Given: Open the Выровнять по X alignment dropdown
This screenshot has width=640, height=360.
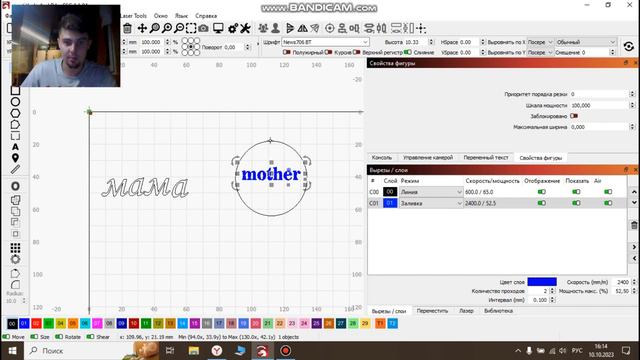Looking at the screenshot, I should point(540,42).
